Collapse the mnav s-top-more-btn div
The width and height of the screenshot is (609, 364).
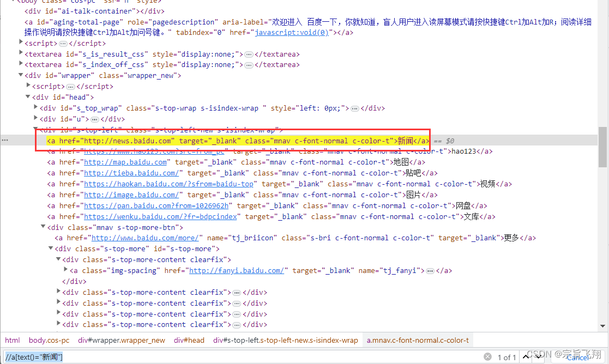[43, 227]
